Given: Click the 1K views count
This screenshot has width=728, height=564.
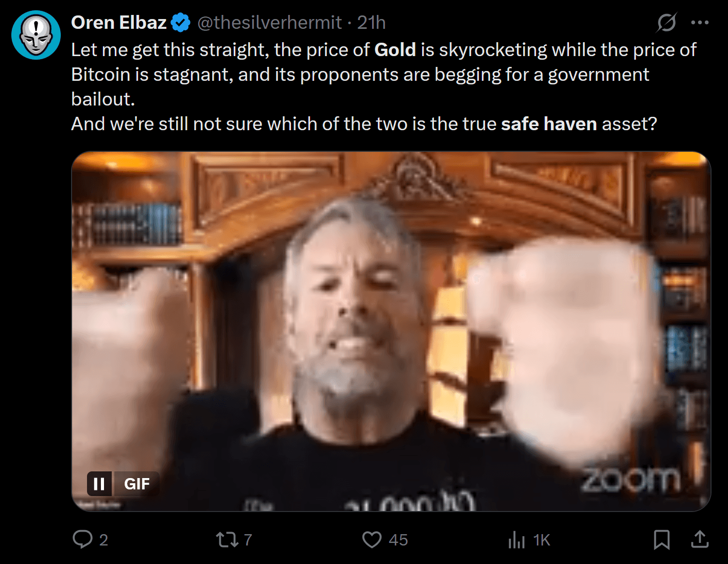Looking at the screenshot, I should click(542, 540).
